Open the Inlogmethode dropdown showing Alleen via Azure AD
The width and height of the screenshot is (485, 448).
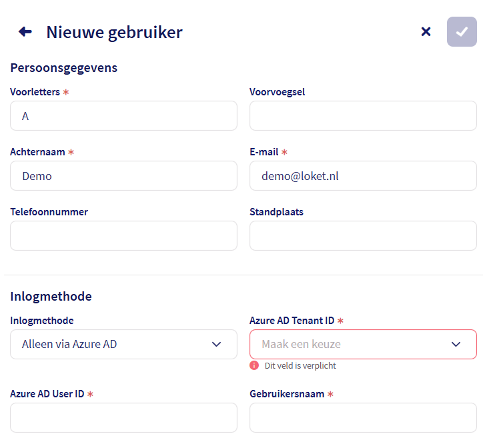(123, 344)
